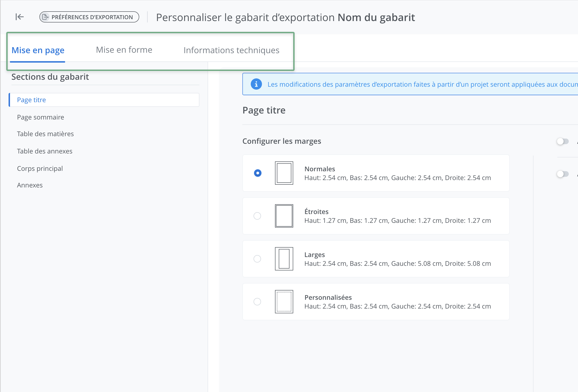The height and width of the screenshot is (392, 578).
Task: Switch to the Mise en forme tab
Action: 124,50
